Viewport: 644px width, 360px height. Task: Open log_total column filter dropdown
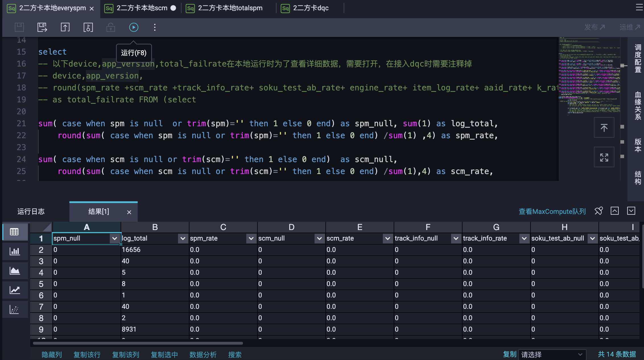tap(183, 238)
